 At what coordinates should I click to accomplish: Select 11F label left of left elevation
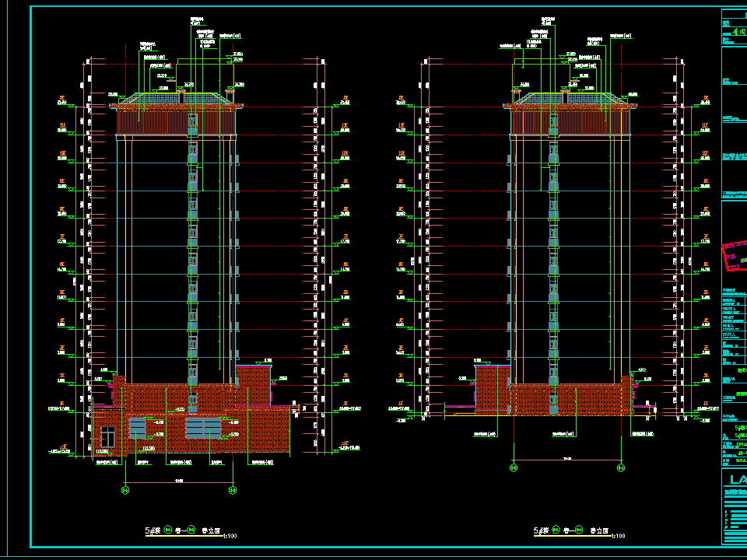point(62,125)
